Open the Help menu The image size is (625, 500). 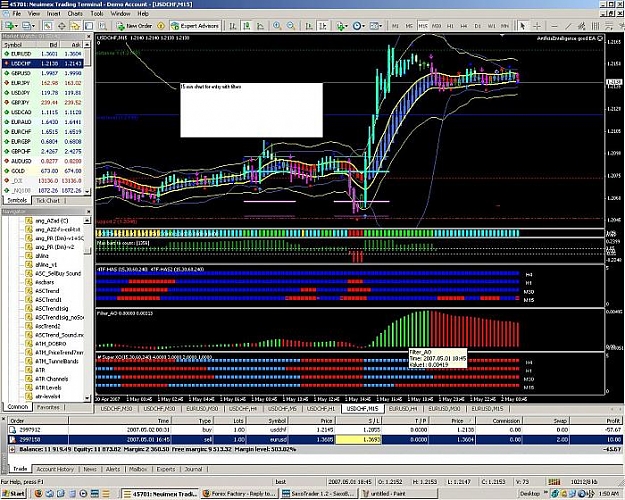143,14
